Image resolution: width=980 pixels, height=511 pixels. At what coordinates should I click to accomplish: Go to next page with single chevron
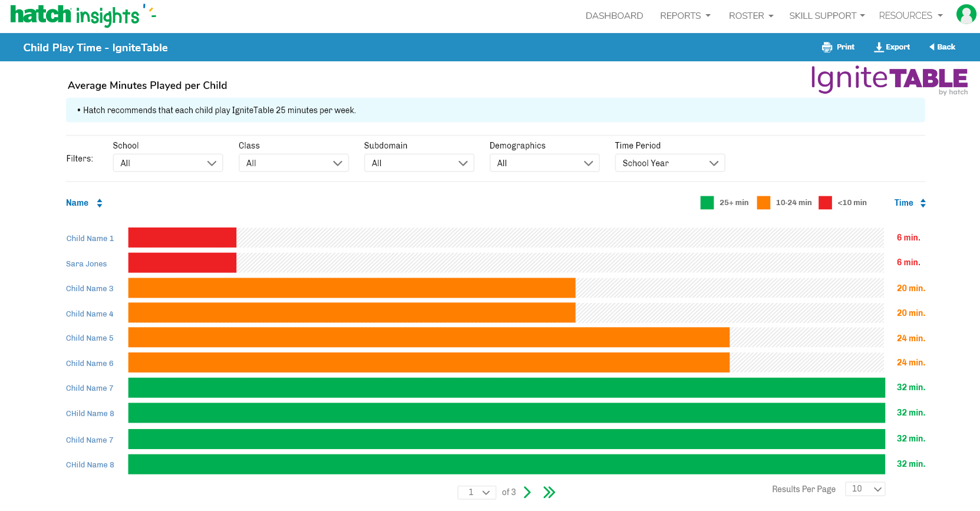pos(527,492)
